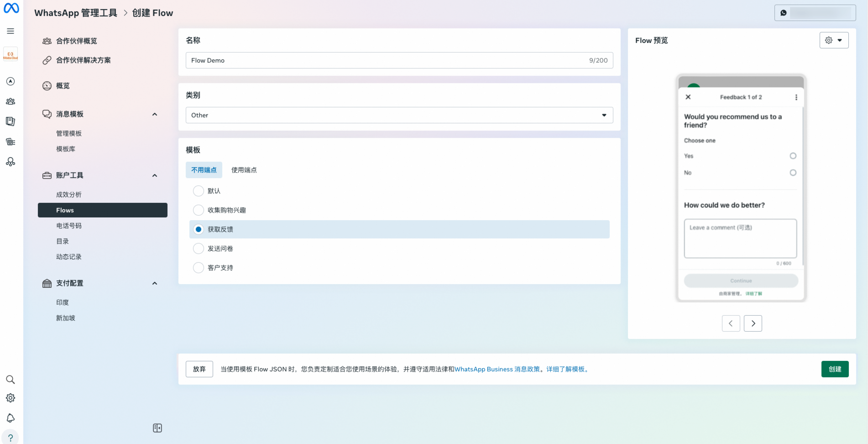
Task: Go to the next preview screen arrow
Action: coord(753,323)
